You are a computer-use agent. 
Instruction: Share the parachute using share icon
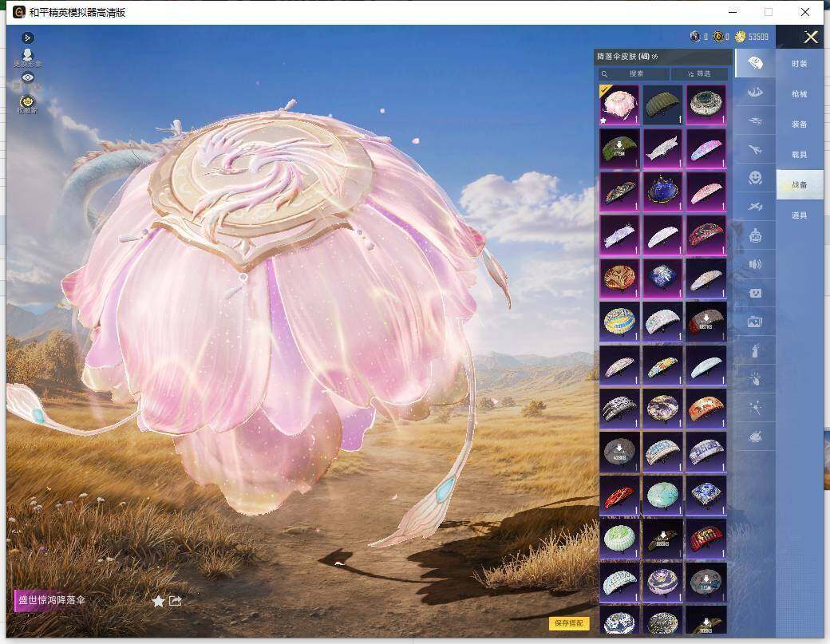click(176, 601)
